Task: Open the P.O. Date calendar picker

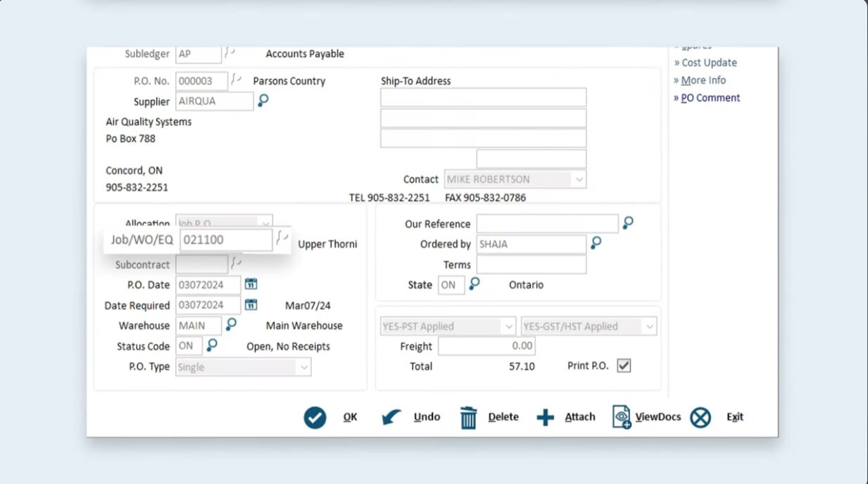Action: point(251,285)
